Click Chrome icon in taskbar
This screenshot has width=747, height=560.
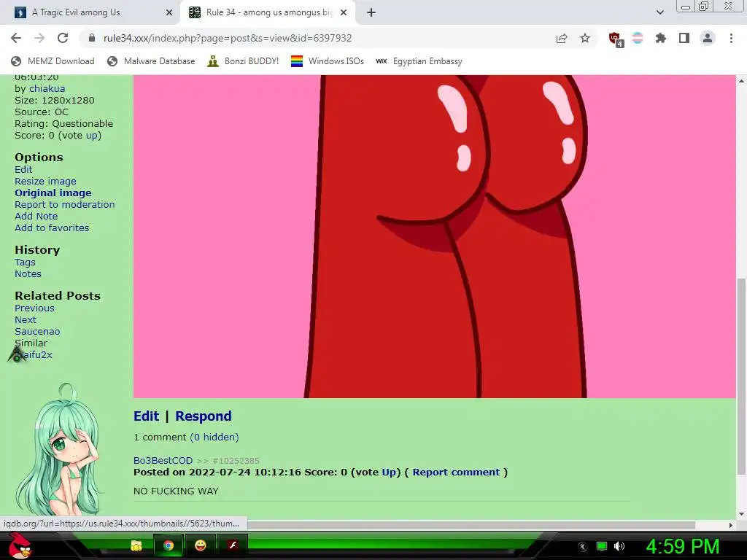tap(169, 545)
